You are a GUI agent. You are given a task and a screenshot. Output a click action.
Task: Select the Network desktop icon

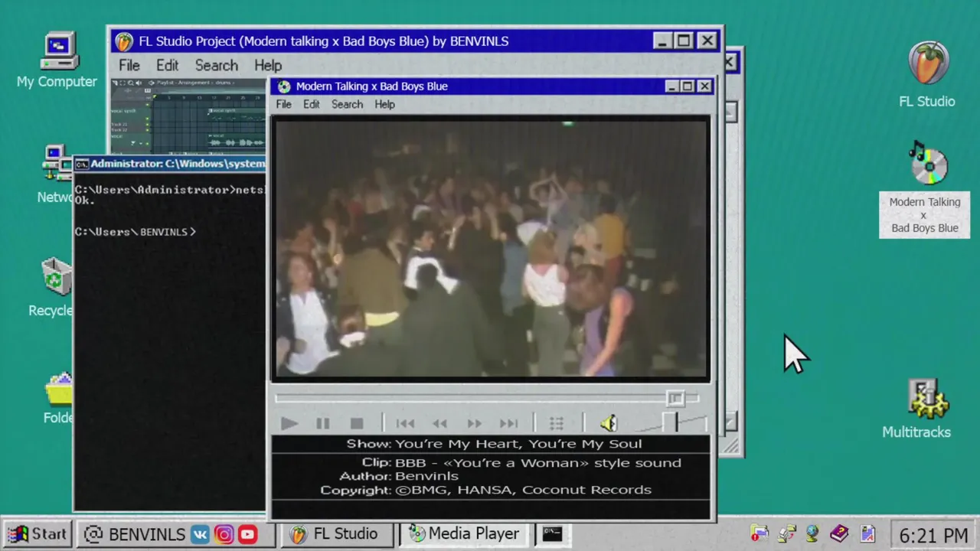(57, 174)
